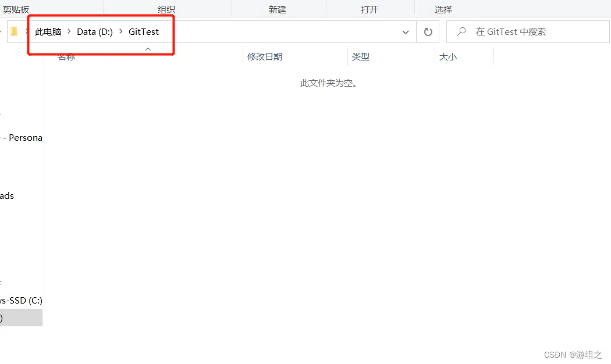Expand the breadcrumb arrow after 此电脑
The image size is (611, 364).
click(69, 31)
